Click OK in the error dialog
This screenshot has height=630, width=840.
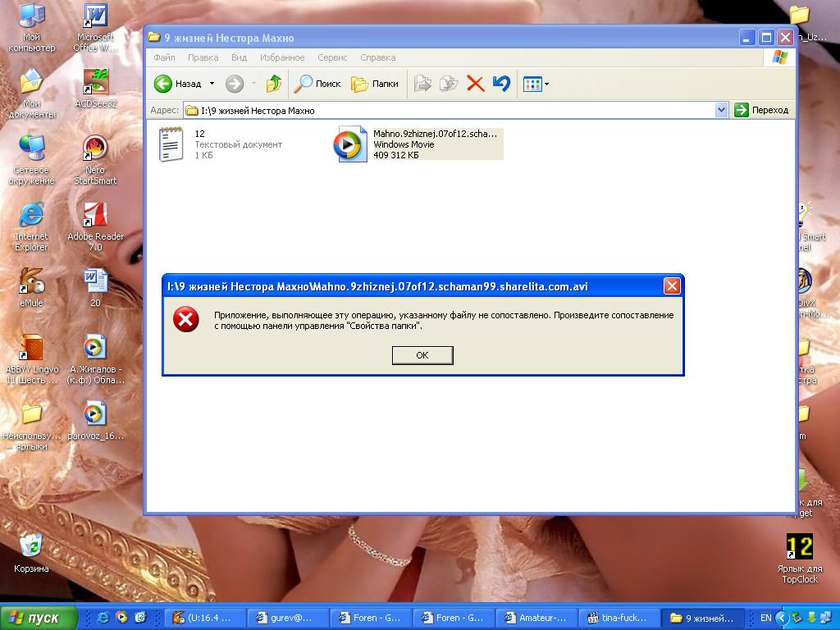coord(422,355)
